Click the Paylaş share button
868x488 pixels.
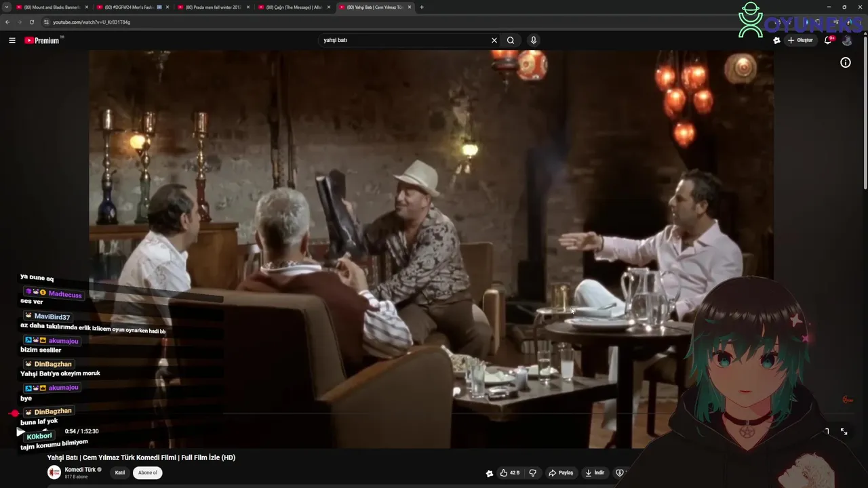pyautogui.click(x=561, y=472)
